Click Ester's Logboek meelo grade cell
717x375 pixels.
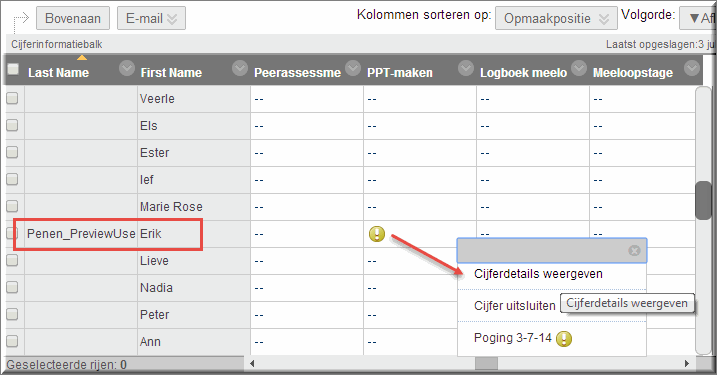533,153
